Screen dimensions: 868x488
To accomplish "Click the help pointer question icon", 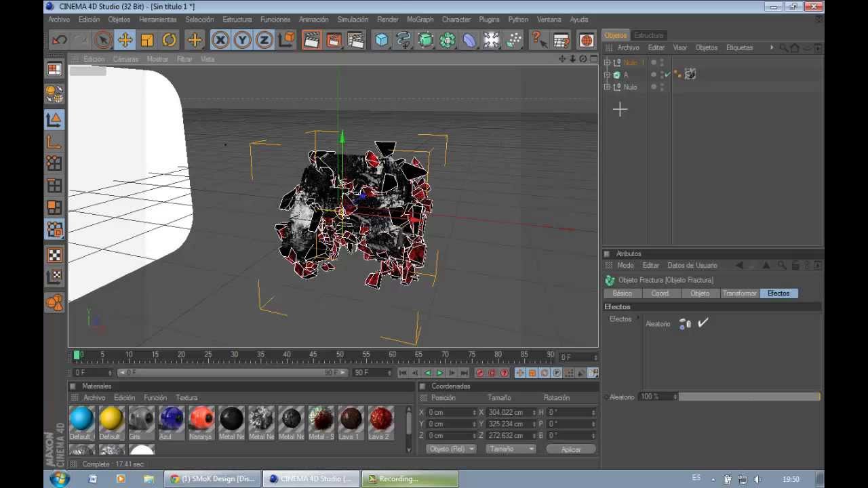I will [x=538, y=40].
